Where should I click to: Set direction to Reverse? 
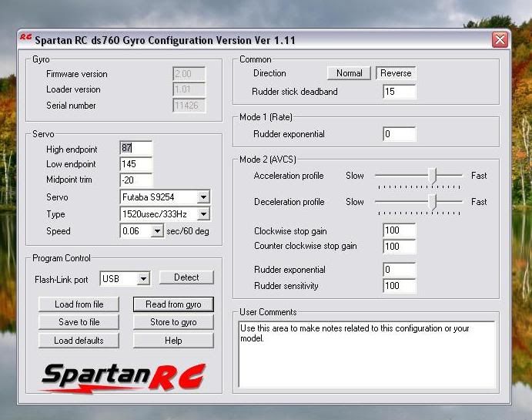[396, 73]
